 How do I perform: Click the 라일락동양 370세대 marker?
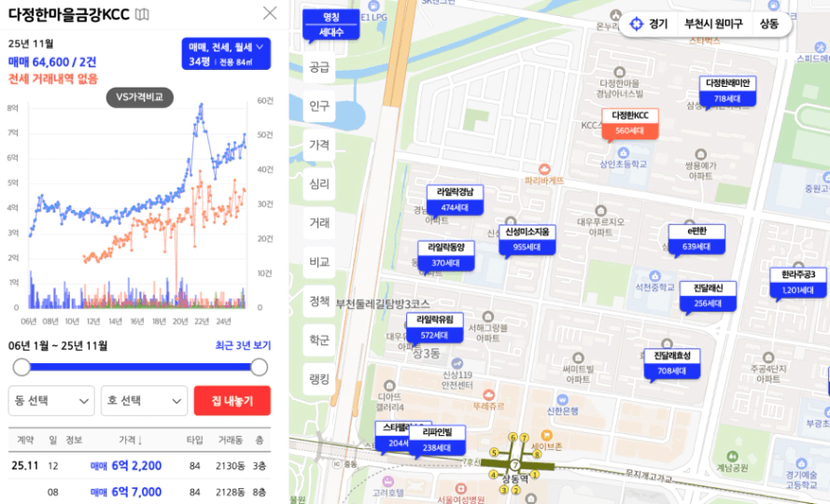click(x=445, y=255)
